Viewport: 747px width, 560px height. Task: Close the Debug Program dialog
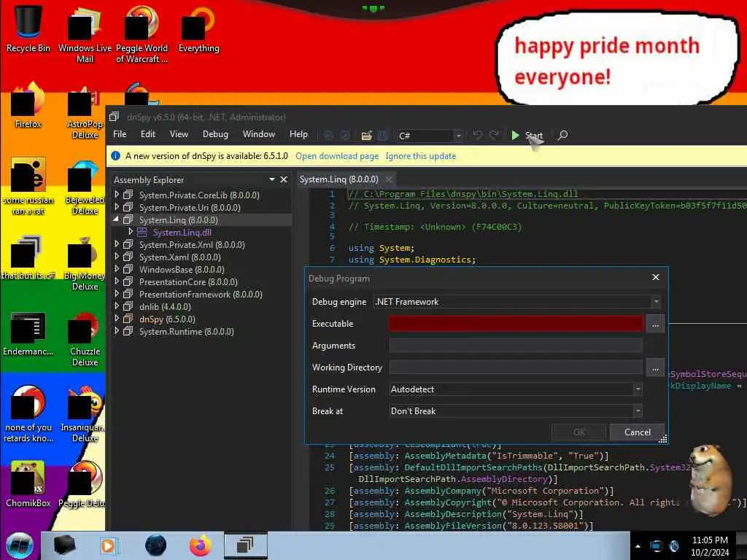[x=656, y=277]
